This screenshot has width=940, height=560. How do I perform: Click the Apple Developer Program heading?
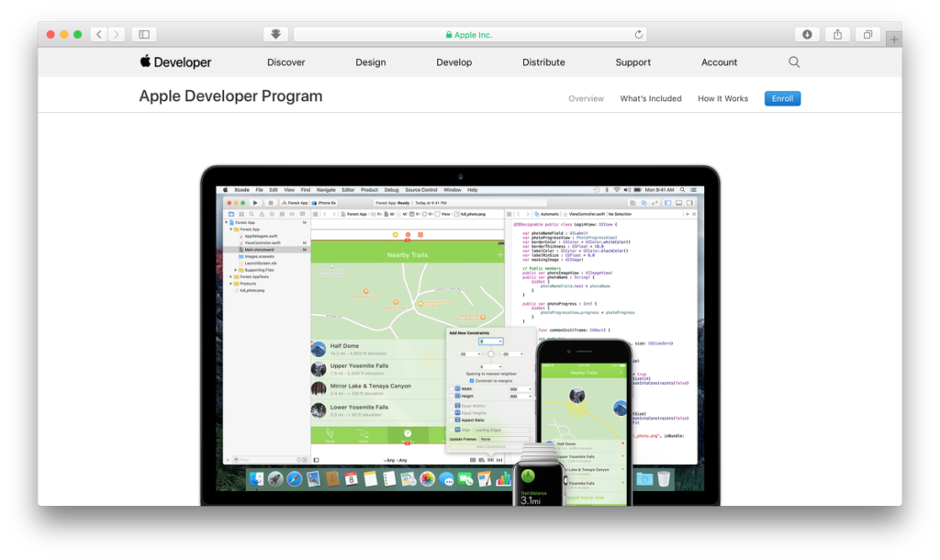point(230,95)
